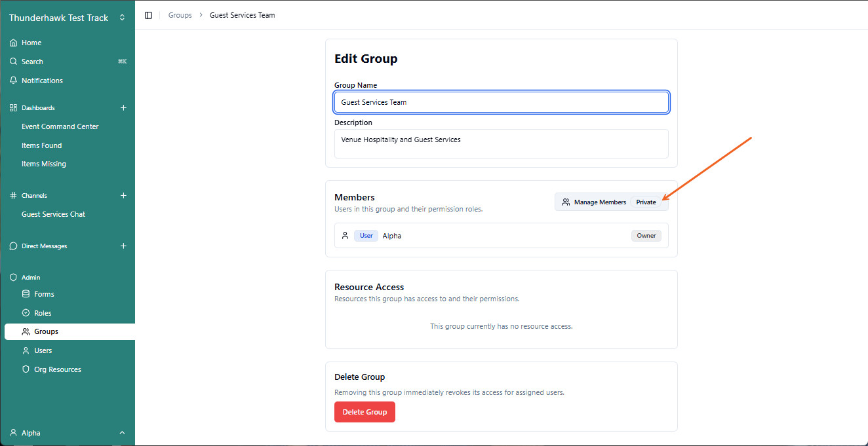Open Search from the sidebar

[x=32, y=62]
